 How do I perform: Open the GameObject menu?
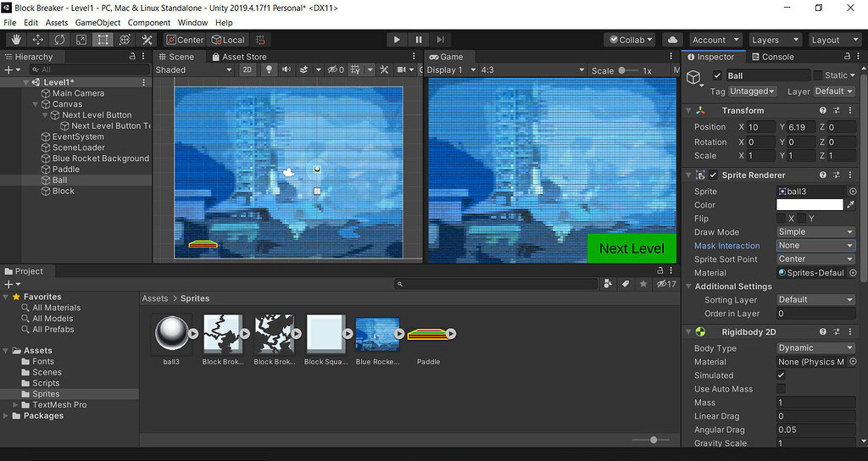coord(97,22)
